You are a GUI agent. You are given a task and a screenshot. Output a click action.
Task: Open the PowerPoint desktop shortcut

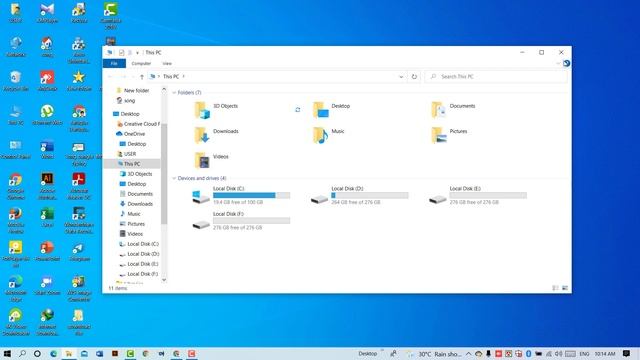[47, 251]
